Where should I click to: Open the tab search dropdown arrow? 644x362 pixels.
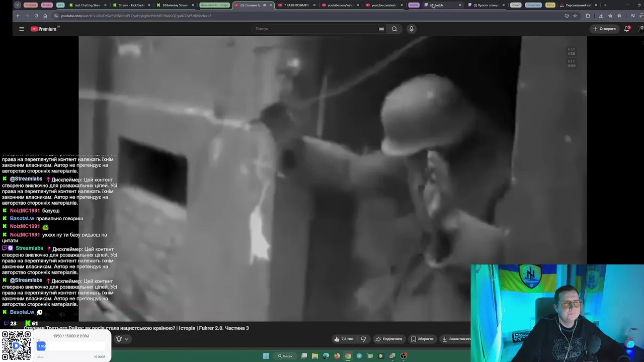pyautogui.click(x=18, y=5)
